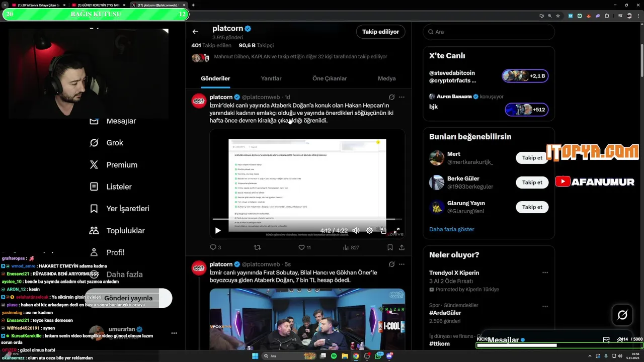The height and width of the screenshot is (362, 644).
Task: Zoom control icon in the address bar
Action: click(x=550, y=16)
